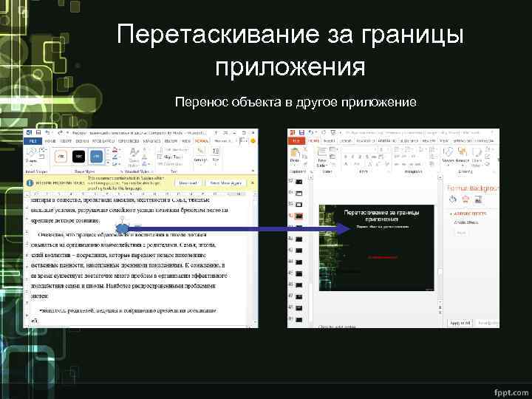Click Align Text in Word's ribbon
Viewport: 532px width, 399px height.
pos(170,157)
